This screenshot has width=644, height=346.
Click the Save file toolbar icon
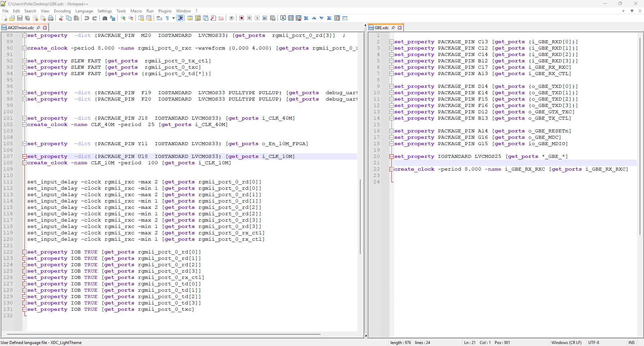[x=20, y=18]
